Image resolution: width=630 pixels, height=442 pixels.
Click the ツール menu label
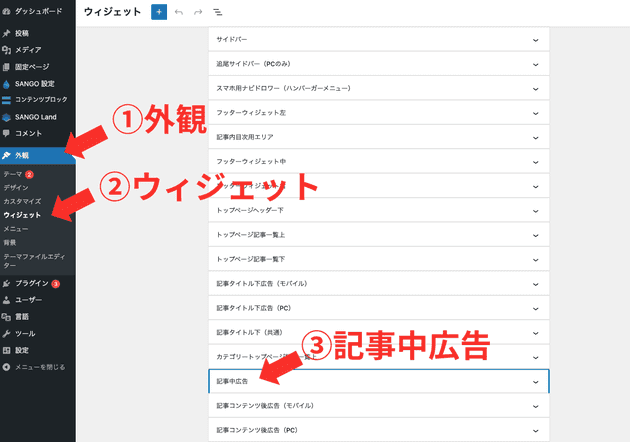[25, 334]
